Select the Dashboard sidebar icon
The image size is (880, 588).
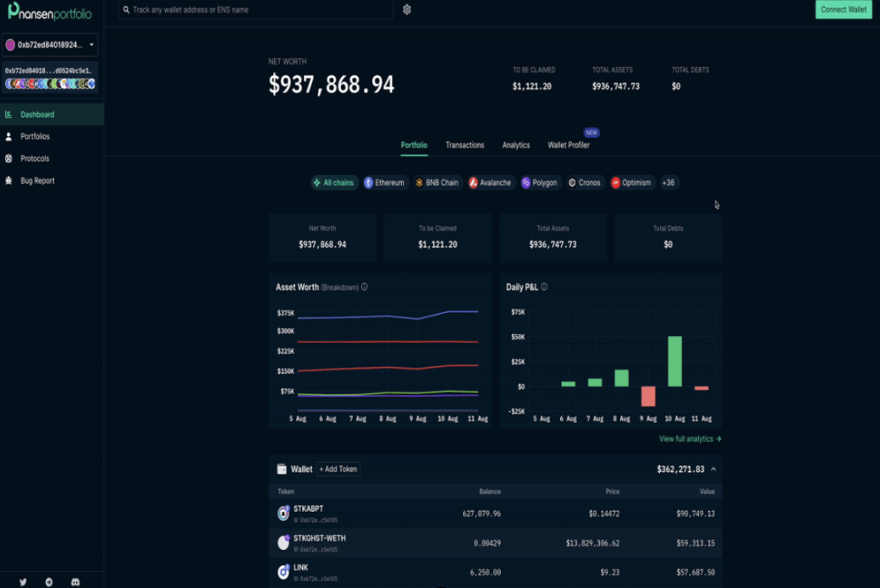point(9,113)
